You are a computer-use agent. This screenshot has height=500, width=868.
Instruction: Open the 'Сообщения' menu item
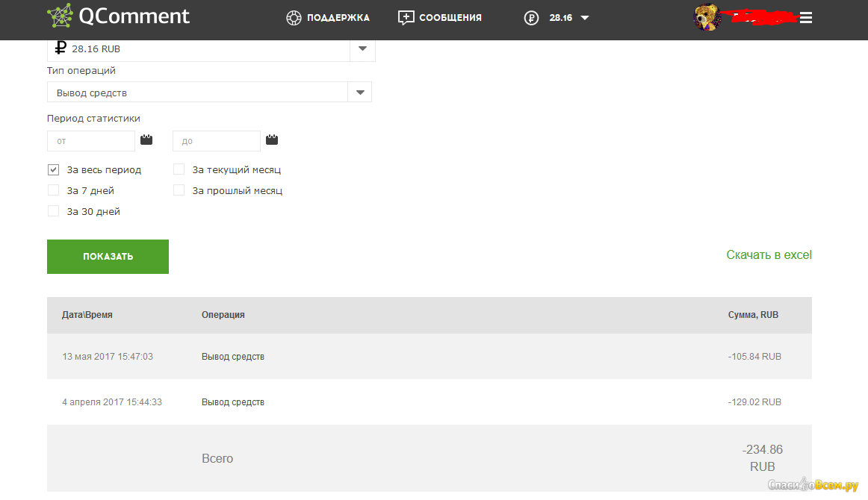point(450,18)
